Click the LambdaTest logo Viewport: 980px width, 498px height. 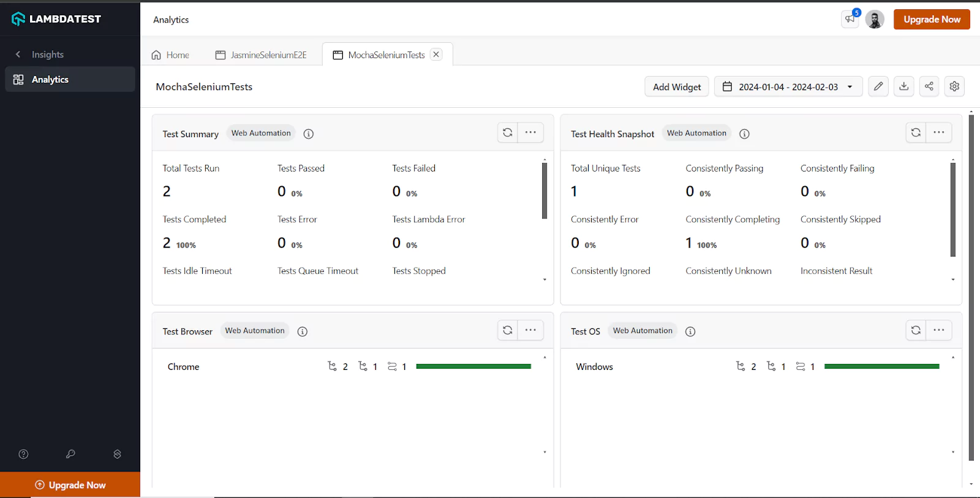click(x=56, y=19)
